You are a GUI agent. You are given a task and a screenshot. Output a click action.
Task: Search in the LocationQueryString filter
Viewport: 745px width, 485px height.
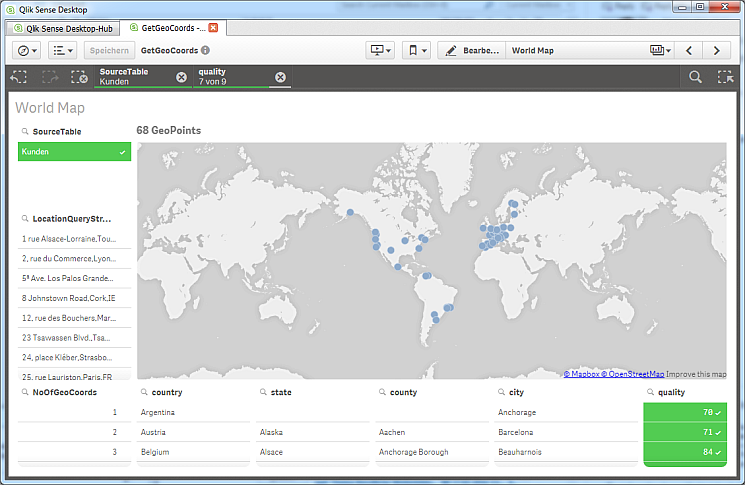coord(25,219)
